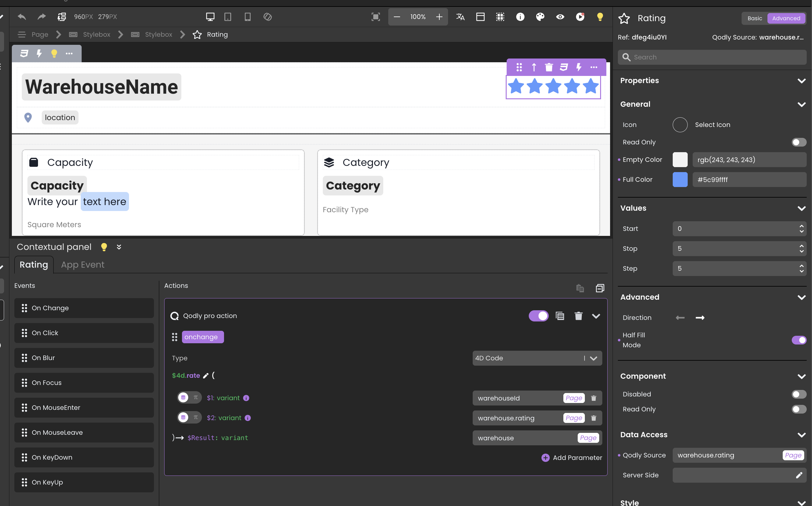Disable the Qodly pro action toggle
812x506 pixels.
click(538, 316)
